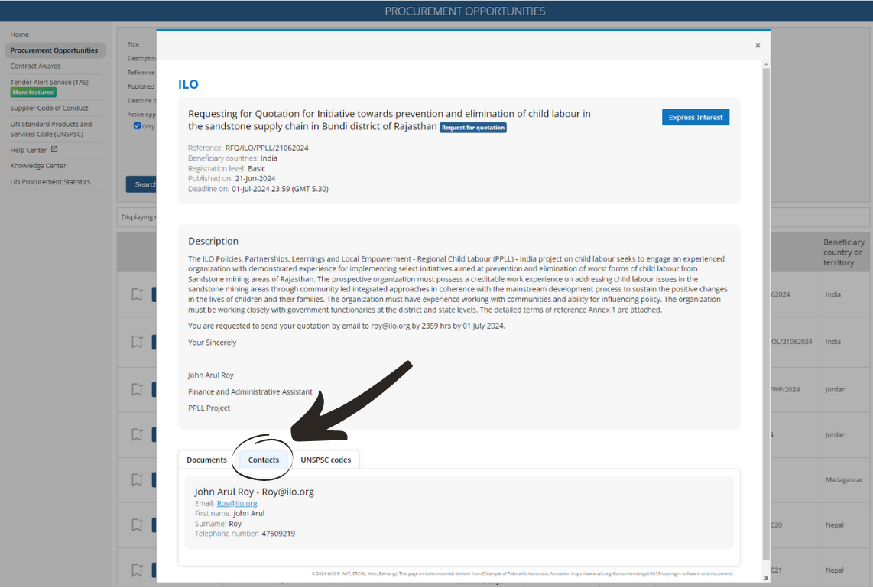Go to Home in the sidebar
The width and height of the screenshot is (873, 588).
pyautogui.click(x=19, y=34)
